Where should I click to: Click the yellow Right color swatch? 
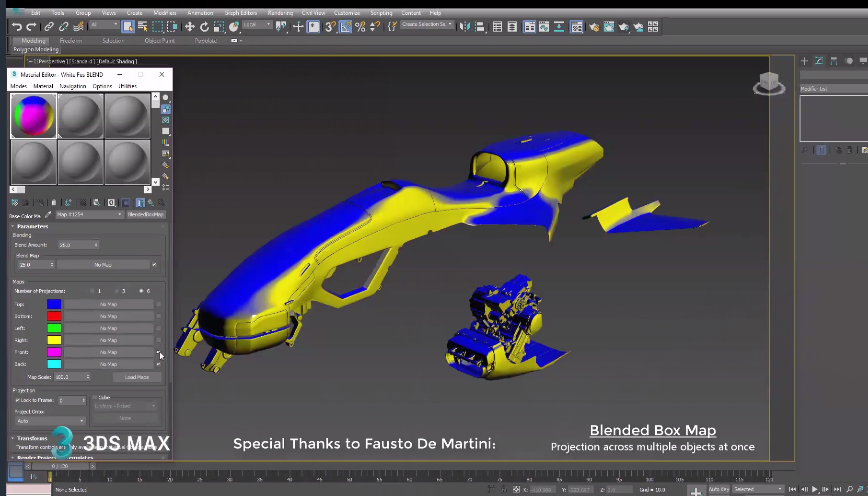54,340
